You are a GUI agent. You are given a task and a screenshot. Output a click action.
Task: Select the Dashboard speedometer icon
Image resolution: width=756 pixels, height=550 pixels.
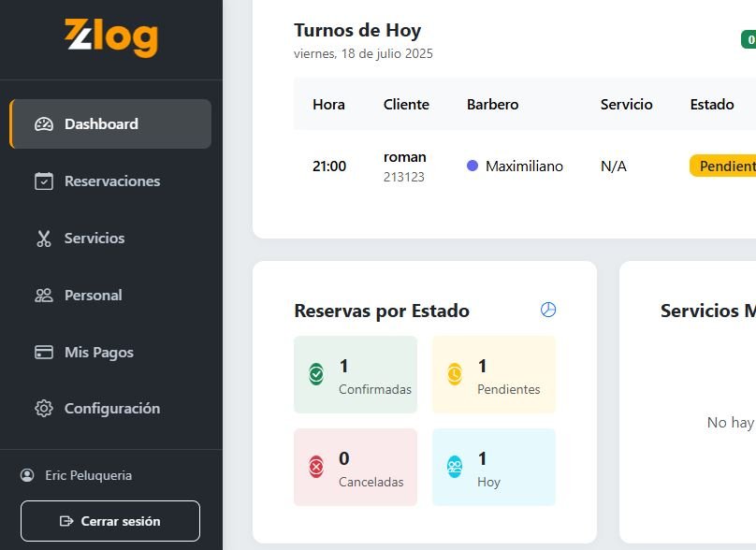click(42, 123)
